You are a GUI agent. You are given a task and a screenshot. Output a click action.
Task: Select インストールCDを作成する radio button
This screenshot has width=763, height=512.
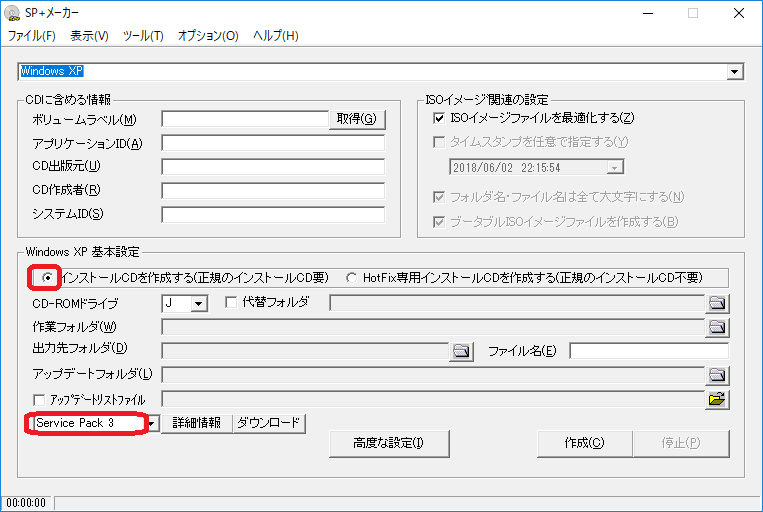47,277
